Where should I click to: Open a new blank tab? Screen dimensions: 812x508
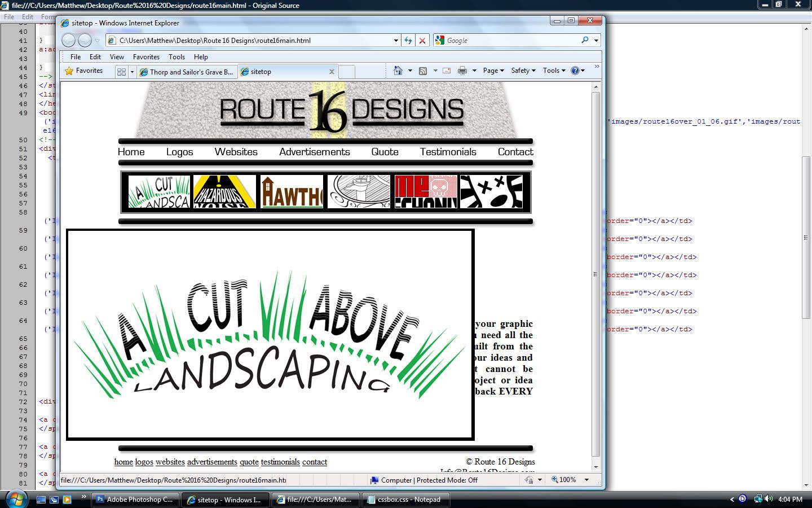347,72
